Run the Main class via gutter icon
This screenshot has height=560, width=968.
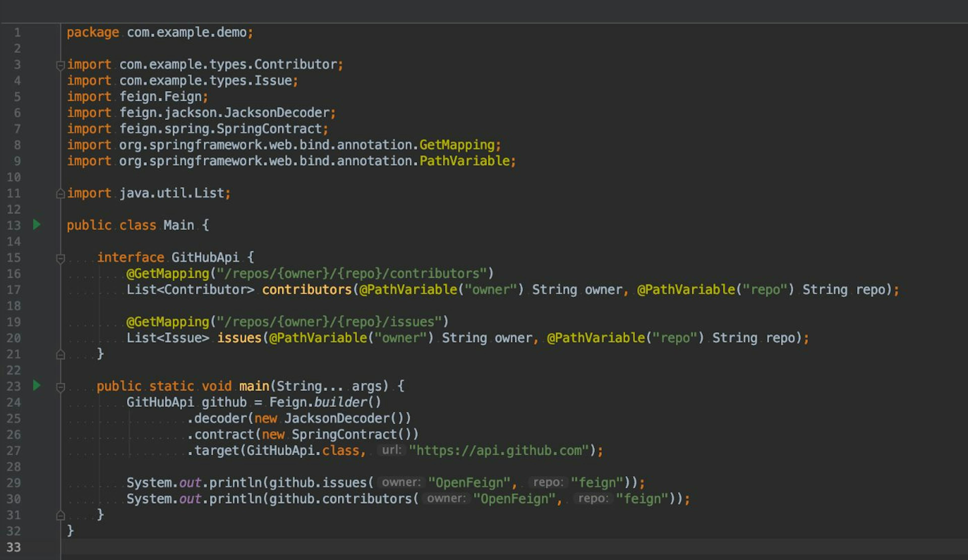pos(37,225)
